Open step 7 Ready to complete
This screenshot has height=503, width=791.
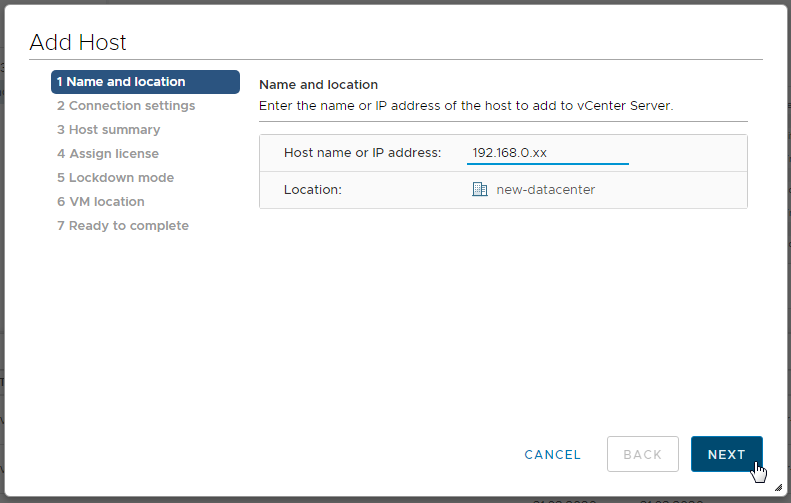point(123,226)
